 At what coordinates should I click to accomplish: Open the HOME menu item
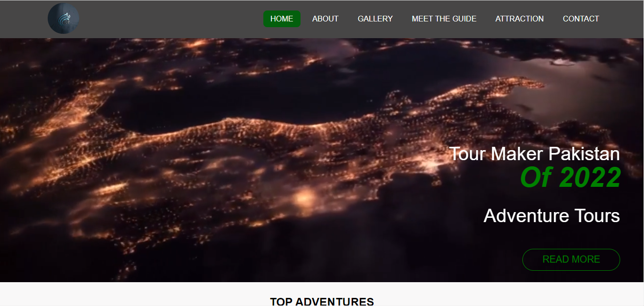coord(281,19)
